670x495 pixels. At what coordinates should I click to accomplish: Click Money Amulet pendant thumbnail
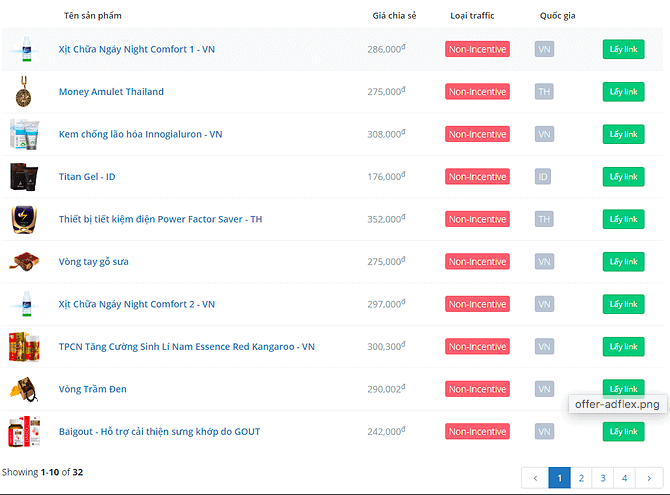24,91
